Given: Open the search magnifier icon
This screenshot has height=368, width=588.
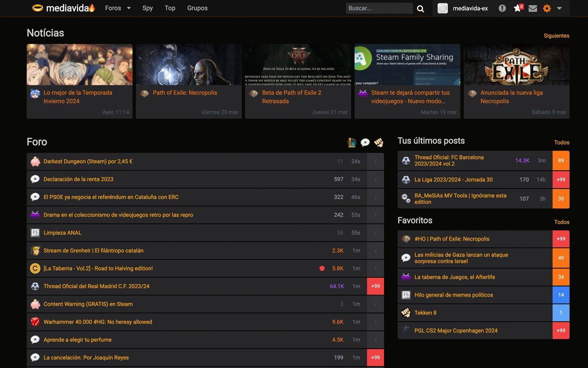Looking at the screenshot, I should (x=420, y=8).
